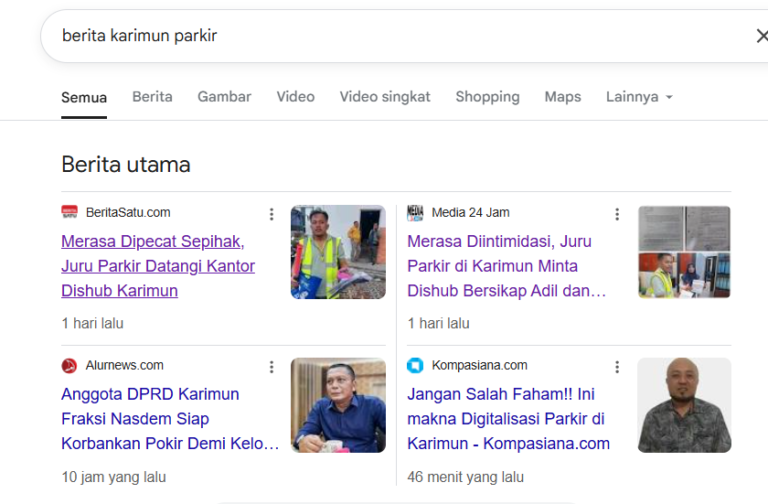Click the '46 menit yang lalu' timestamp
Screen dimensions: 768x504
point(465,477)
